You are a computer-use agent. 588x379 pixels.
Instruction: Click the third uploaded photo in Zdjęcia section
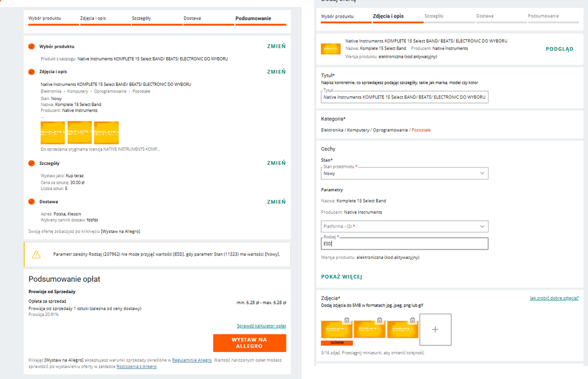click(x=403, y=329)
